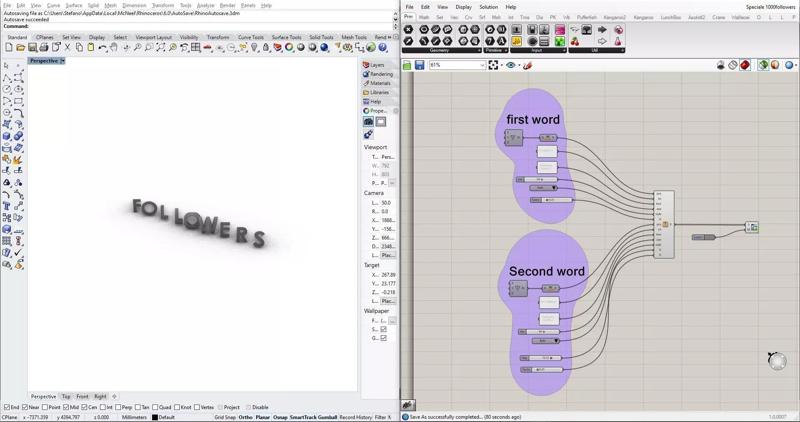Click the Grasshopper save file icon
The width and height of the screenshot is (800, 422).
point(420,65)
